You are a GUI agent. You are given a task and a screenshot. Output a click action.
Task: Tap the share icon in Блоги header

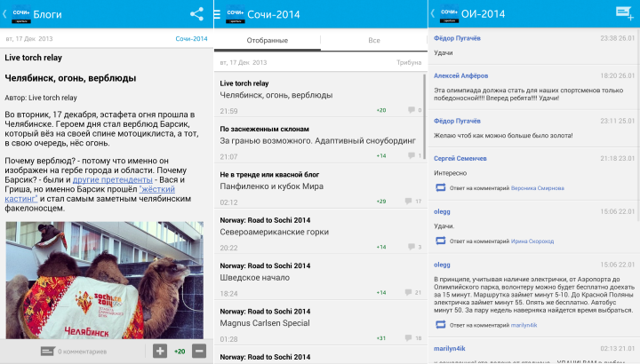(x=196, y=13)
